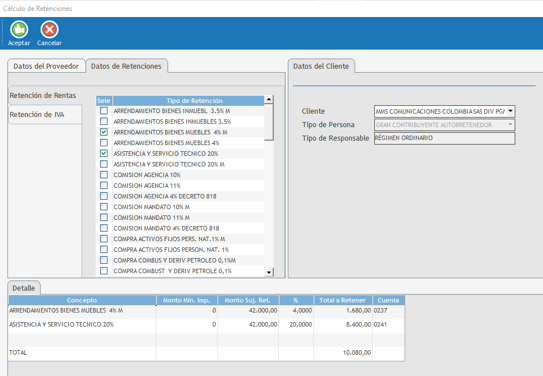
Task: Click the retention list scrollbar thumb
Action: click(x=269, y=122)
